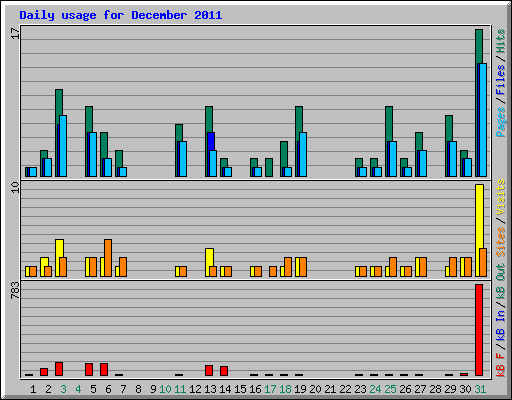This screenshot has width=512, height=400.
Task: Click day '13' on the x-axis
Action: click(x=210, y=389)
